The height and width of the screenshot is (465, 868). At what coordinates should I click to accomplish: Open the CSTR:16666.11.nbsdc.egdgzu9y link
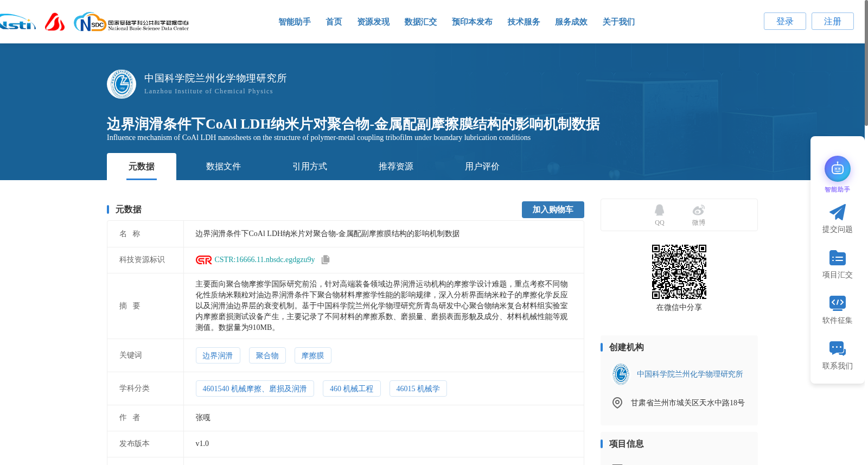click(x=265, y=260)
